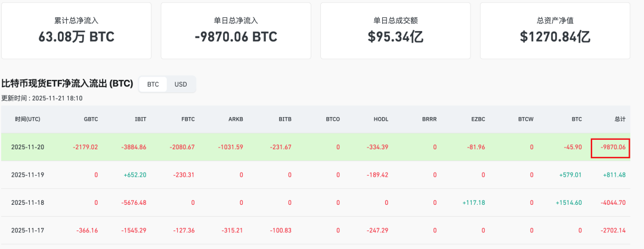The height and width of the screenshot is (249, 644).
Task: Click the +1514.60 BTC value
Action: coord(569,203)
